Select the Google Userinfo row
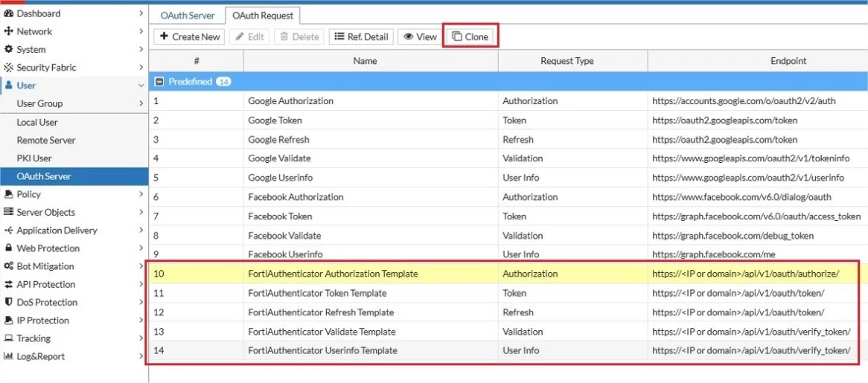The height and width of the screenshot is (383, 868). (508, 178)
